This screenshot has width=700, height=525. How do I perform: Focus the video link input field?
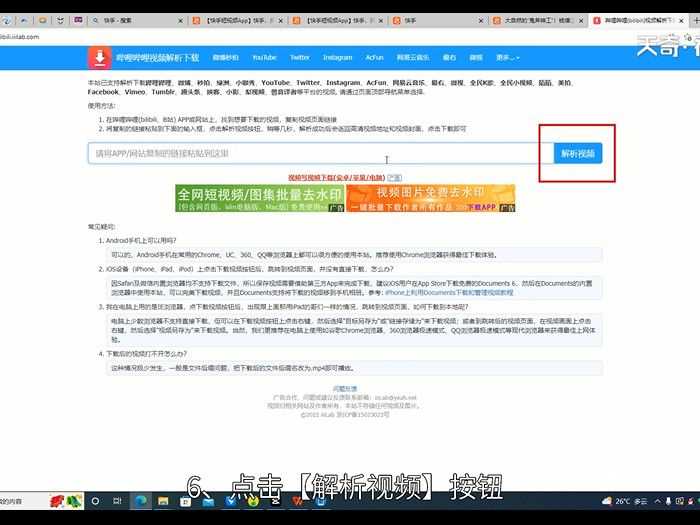point(321,154)
